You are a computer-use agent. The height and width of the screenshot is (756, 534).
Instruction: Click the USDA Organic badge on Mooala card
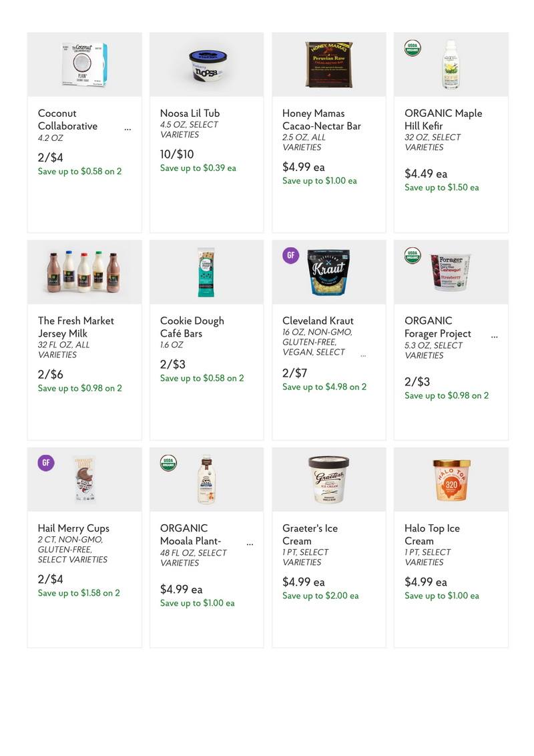point(168,463)
